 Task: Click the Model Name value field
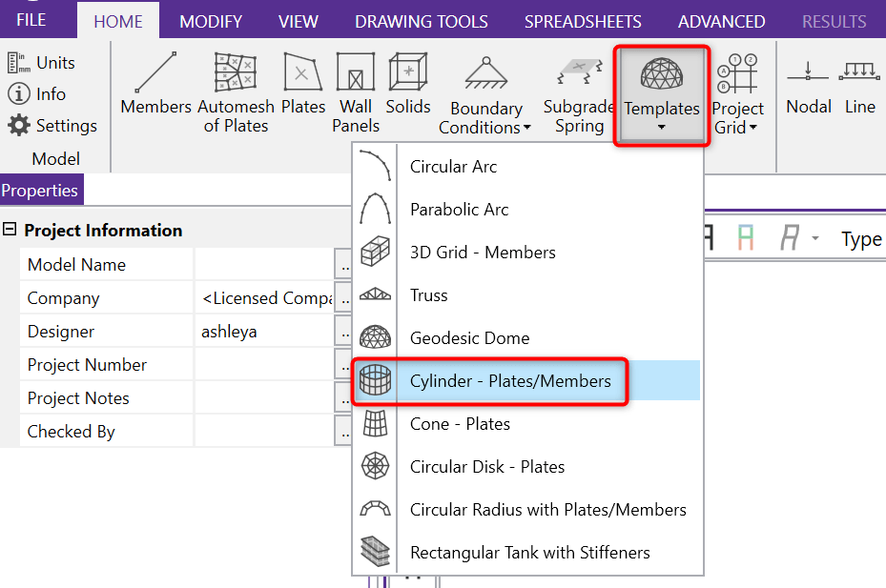[x=264, y=265]
